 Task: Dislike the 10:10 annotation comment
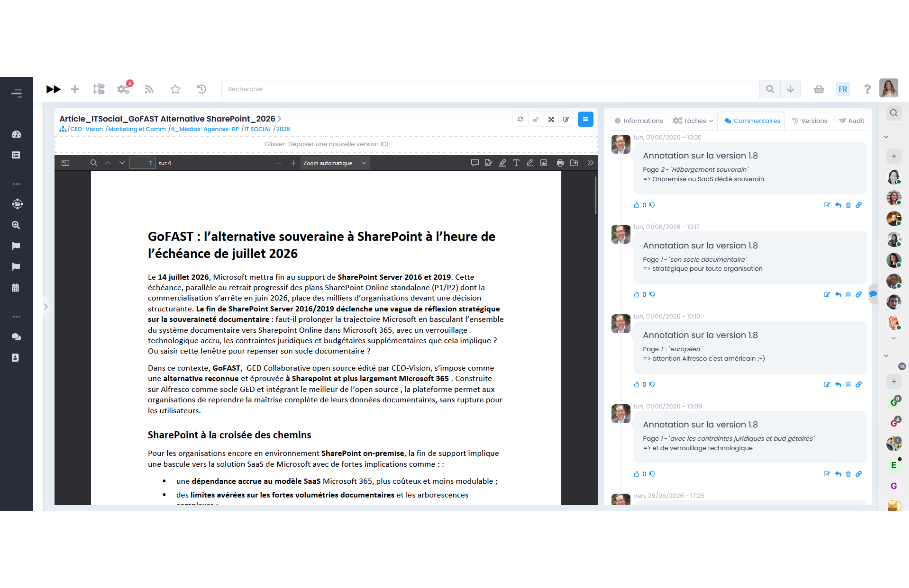[652, 384]
